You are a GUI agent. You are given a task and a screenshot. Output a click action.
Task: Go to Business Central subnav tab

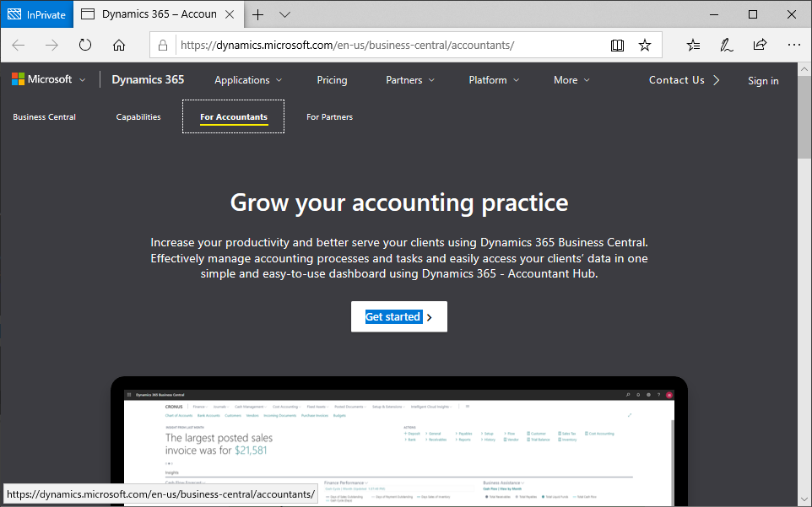click(45, 117)
